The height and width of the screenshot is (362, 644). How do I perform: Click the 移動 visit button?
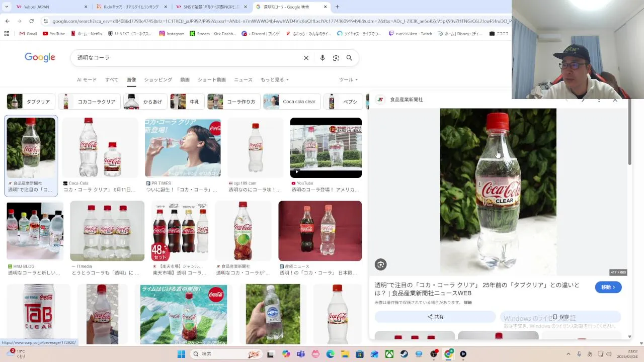[608, 287]
